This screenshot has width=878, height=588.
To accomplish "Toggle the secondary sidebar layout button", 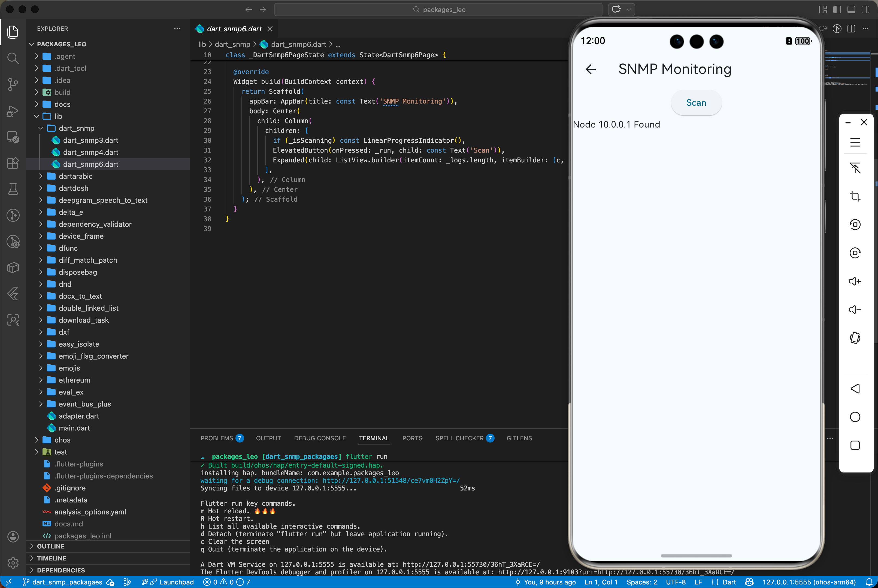I will click(x=865, y=9).
